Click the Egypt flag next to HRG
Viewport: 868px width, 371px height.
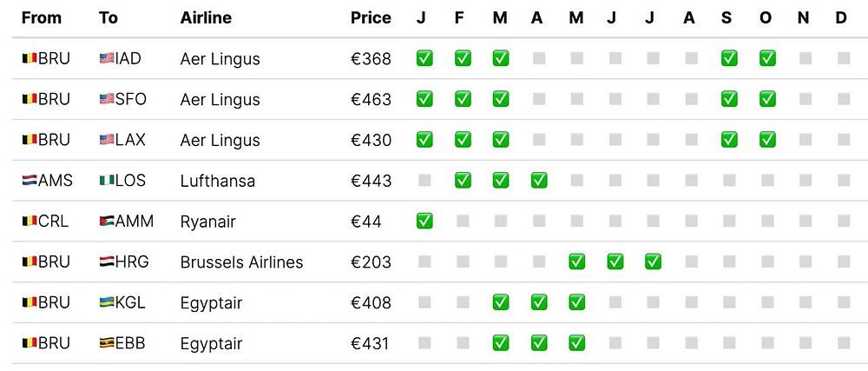tap(107, 262)
